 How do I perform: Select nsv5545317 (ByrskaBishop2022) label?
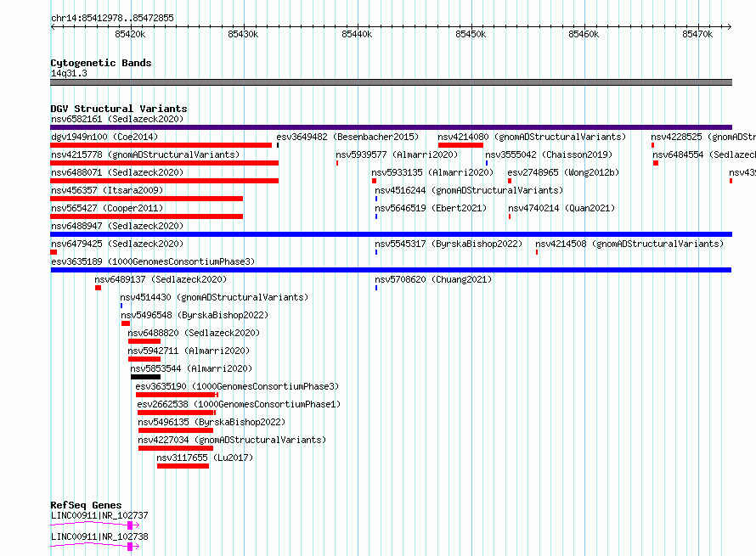click(x=449, y=244)
